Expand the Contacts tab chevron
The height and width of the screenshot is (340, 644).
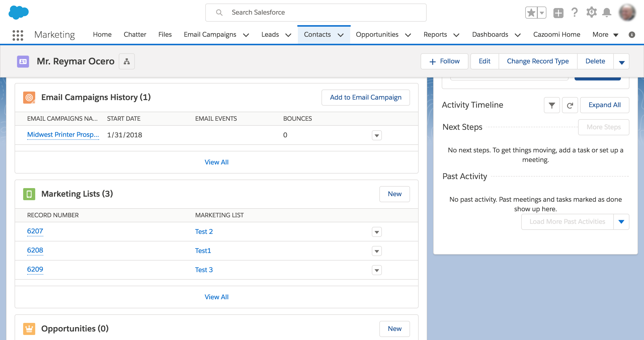tap(341, 35)
